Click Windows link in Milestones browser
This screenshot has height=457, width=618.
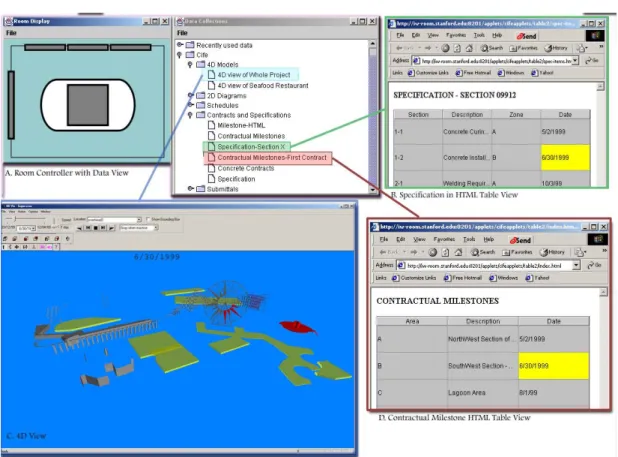pos(504,278)
